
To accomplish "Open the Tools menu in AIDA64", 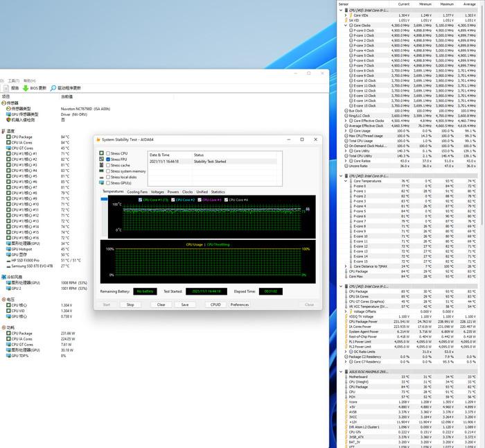I will tap(13, 81).
